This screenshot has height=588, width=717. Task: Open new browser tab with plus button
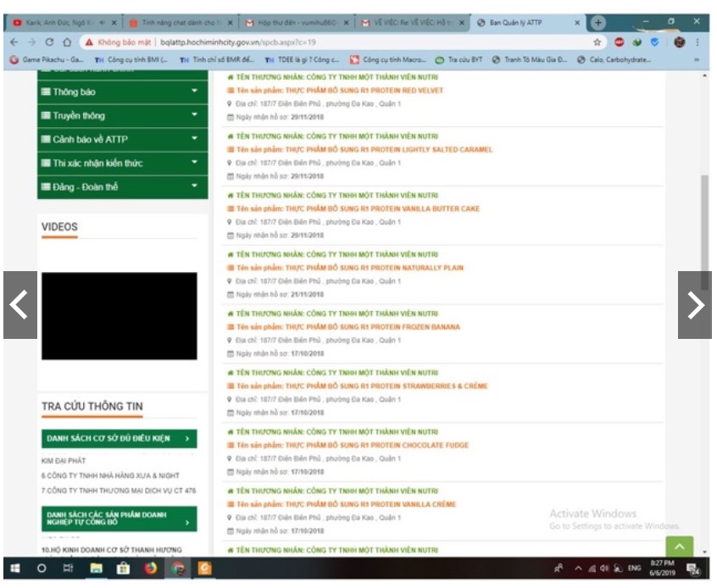[x=598, y=22]
